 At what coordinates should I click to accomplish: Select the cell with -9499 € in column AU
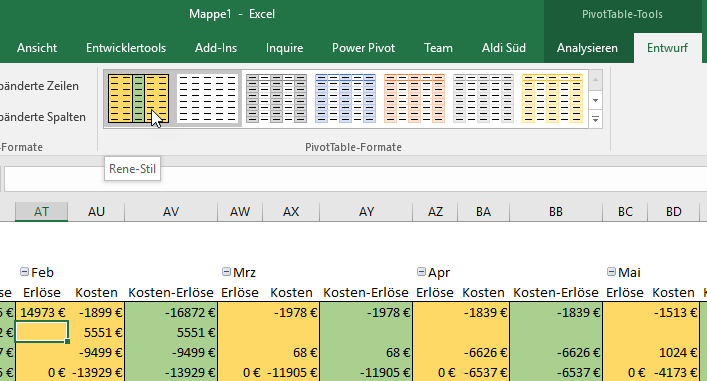pyautogui.click(x=96, y=352)
